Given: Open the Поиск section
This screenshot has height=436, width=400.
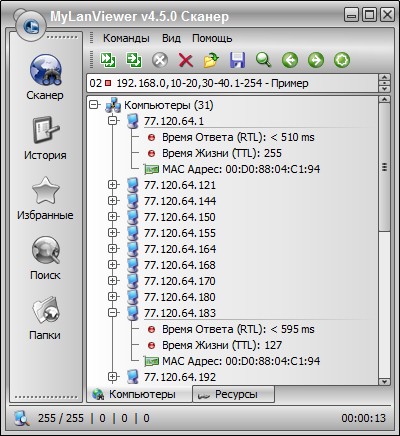Looking at the screenshot, I should pyautogui.click(x=45, y=258).
